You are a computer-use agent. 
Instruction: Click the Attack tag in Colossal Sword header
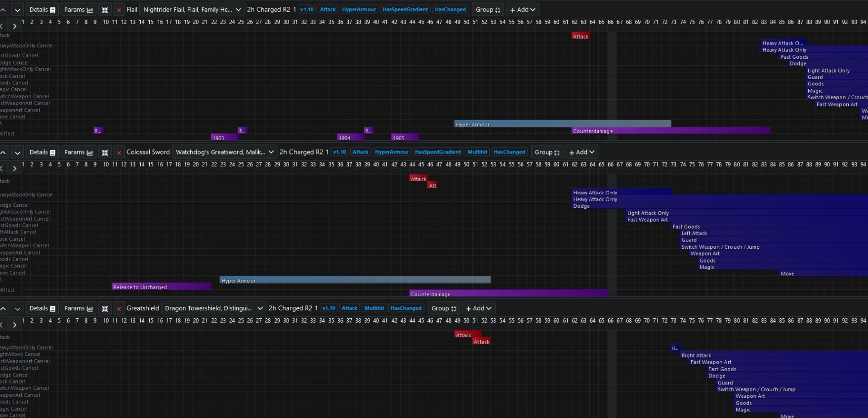click(x=360, y=152)
